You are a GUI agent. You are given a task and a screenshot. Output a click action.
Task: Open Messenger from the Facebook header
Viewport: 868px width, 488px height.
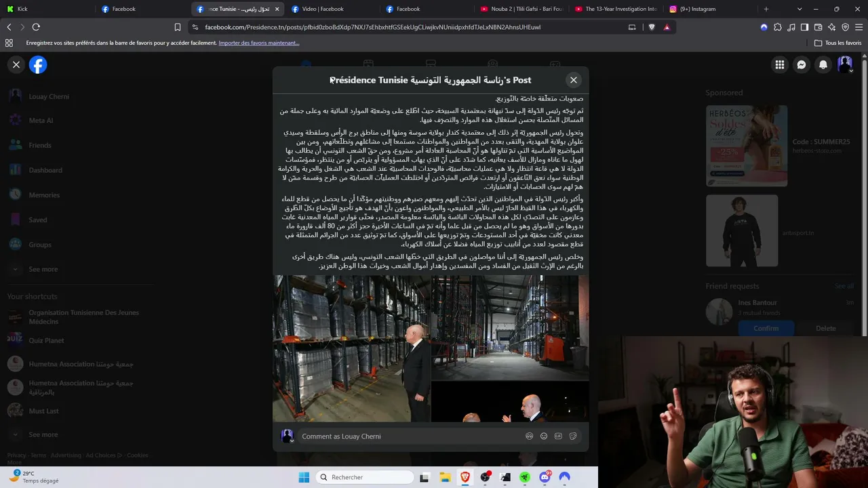pyautogui.click(x=802, y=65)
